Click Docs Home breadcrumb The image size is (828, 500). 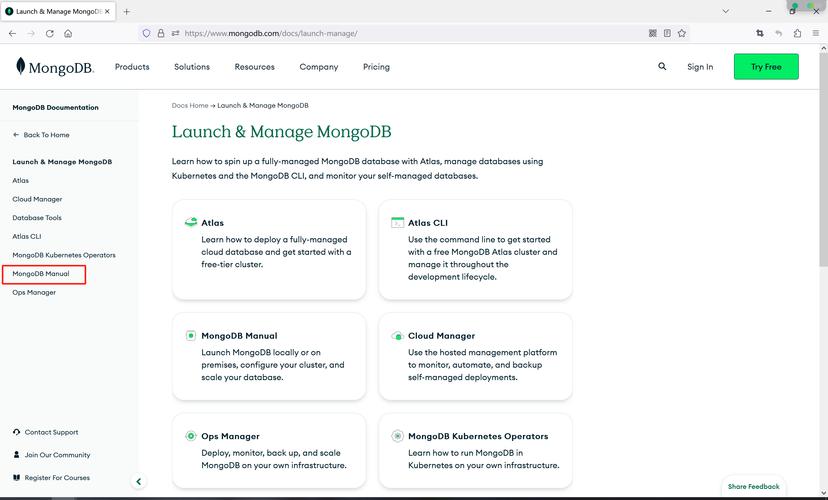[x=190, y=106]
